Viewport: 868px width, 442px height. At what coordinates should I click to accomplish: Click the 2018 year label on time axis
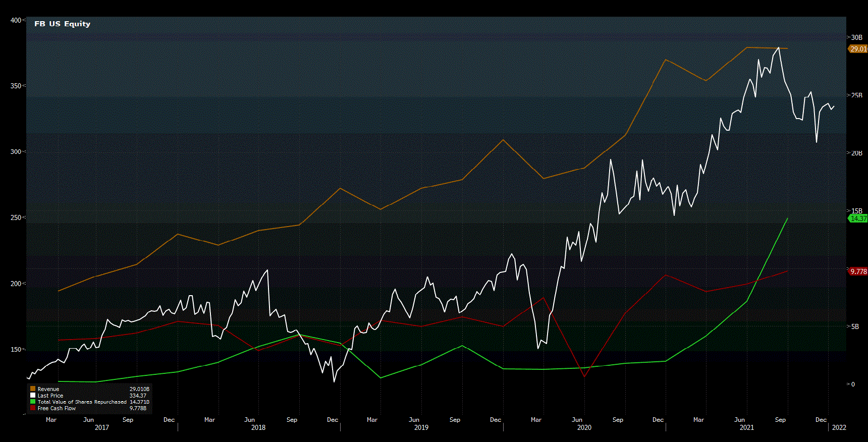[258, 427]
